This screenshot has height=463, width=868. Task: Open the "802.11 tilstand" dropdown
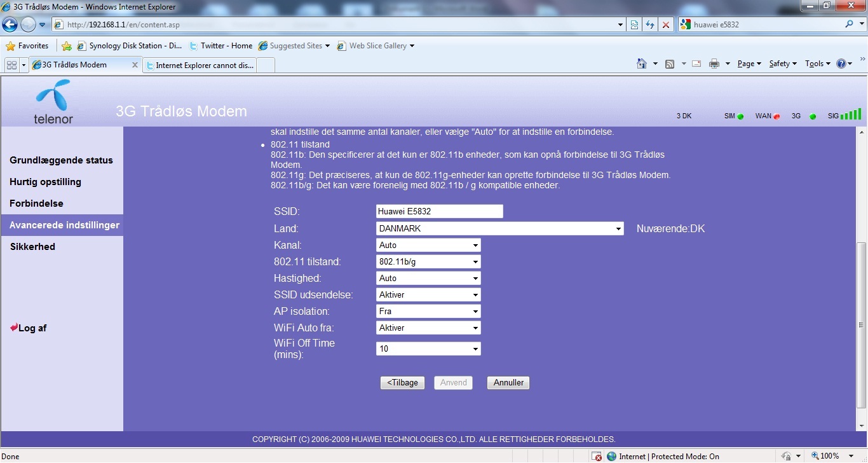tap(428, 261)
